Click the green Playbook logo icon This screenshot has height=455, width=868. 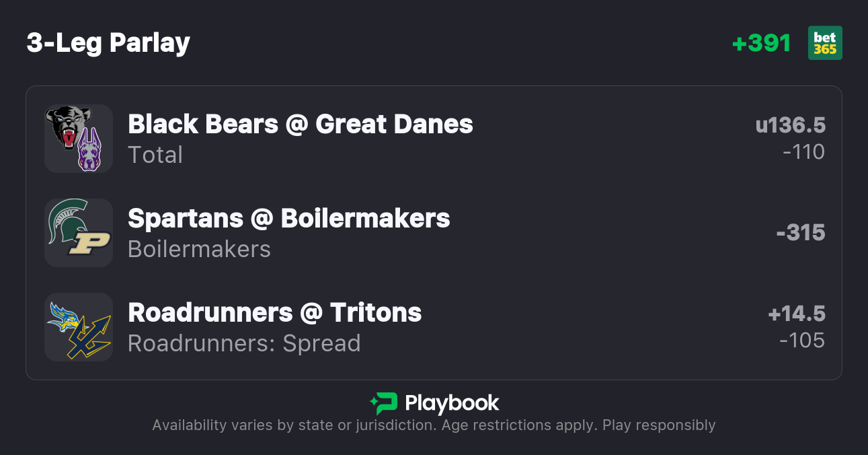(x=384, y=403)
